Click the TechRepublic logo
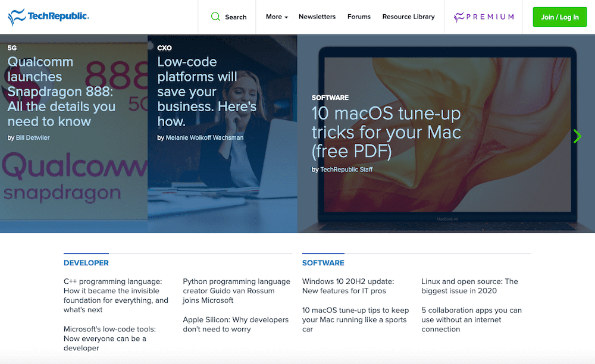 tap(48, 17)
